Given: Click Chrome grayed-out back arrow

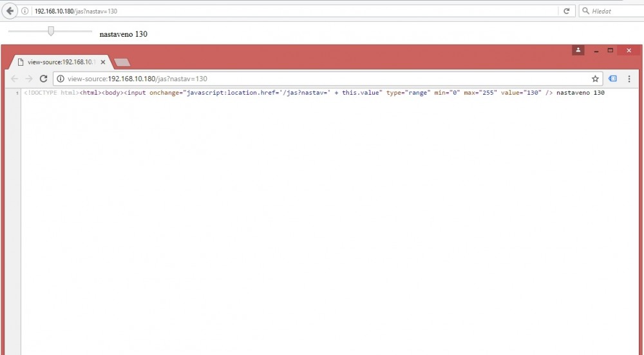Looking at the screenshot, I should pos(15,79).
